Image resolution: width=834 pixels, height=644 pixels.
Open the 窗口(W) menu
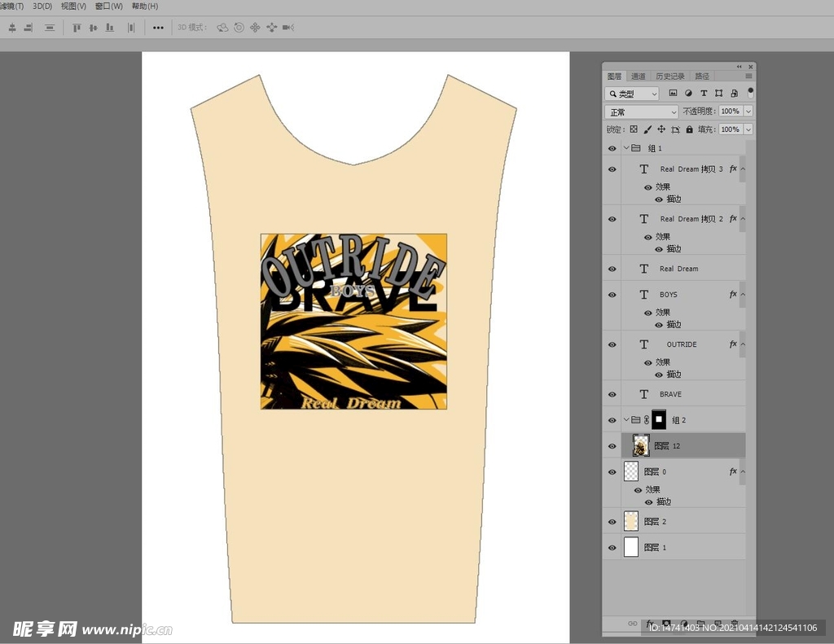pos(108,7)
